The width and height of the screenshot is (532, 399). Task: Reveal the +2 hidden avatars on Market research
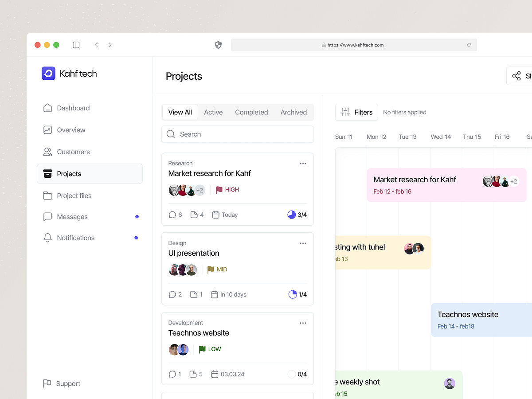pos(199,190)
